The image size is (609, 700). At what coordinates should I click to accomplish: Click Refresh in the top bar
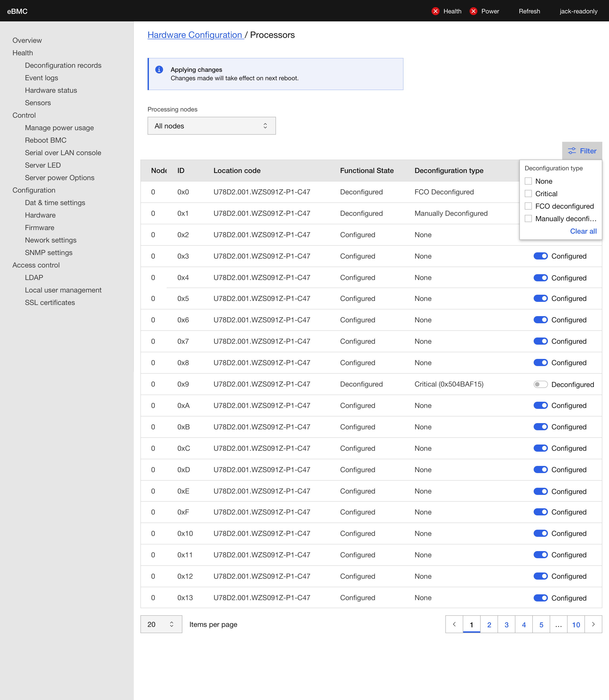click(x=529, y=11)
